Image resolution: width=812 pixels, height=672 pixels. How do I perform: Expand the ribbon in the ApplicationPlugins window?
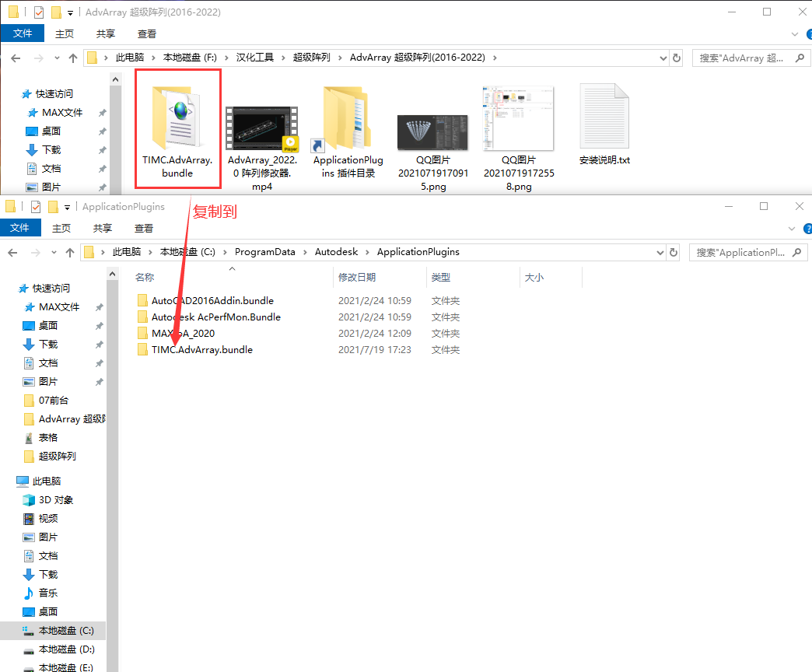pos(792,229)
